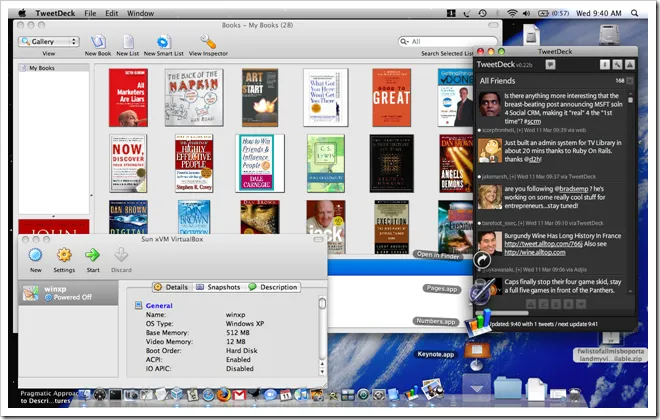Click the Books search field

click(447, 41)
